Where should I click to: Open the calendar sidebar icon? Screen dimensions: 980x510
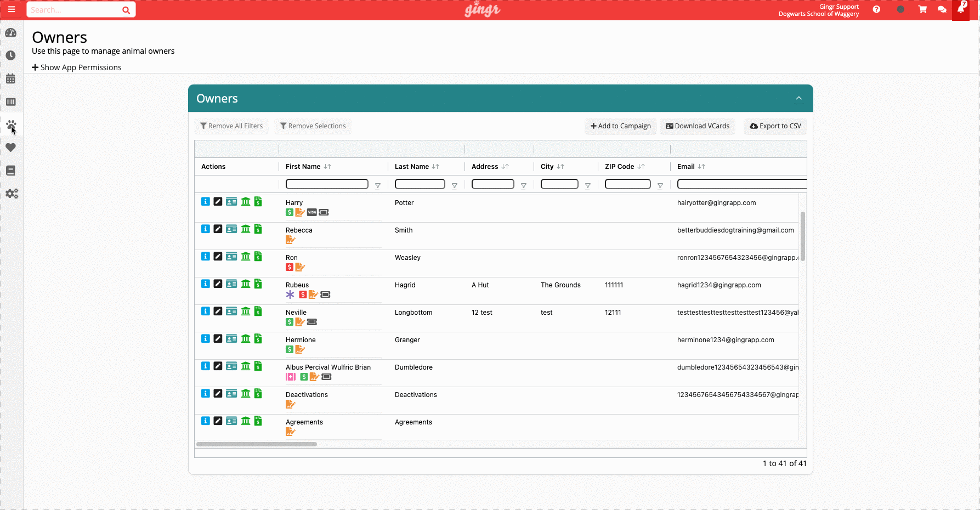tap(10, 79)
